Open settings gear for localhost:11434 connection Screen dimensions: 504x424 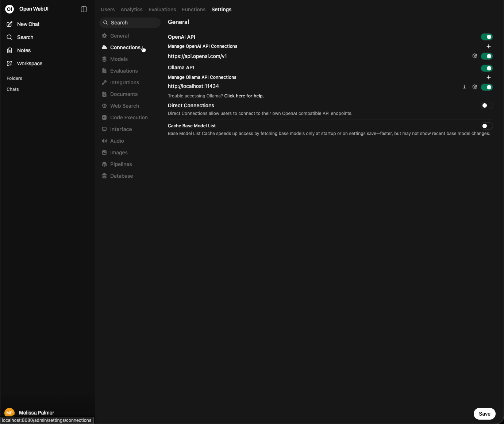[474, 87]
